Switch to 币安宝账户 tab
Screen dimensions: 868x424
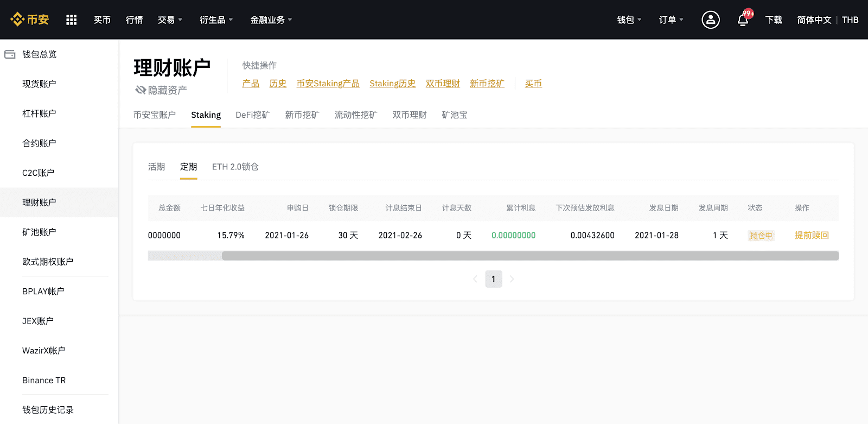click(x=155, y=115)
